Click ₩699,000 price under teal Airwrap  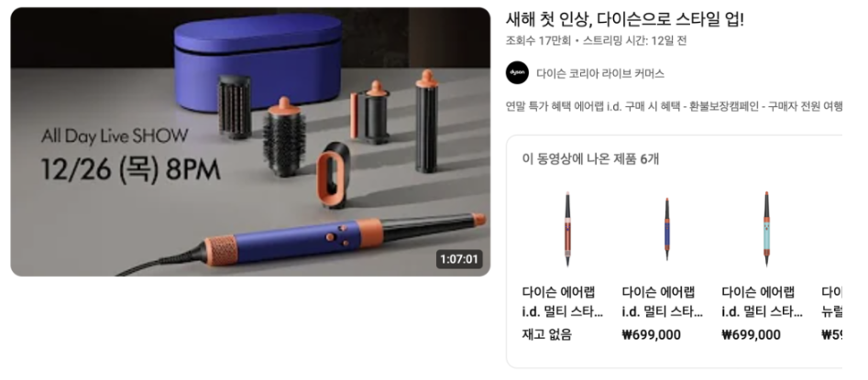(x=752, y=334)
